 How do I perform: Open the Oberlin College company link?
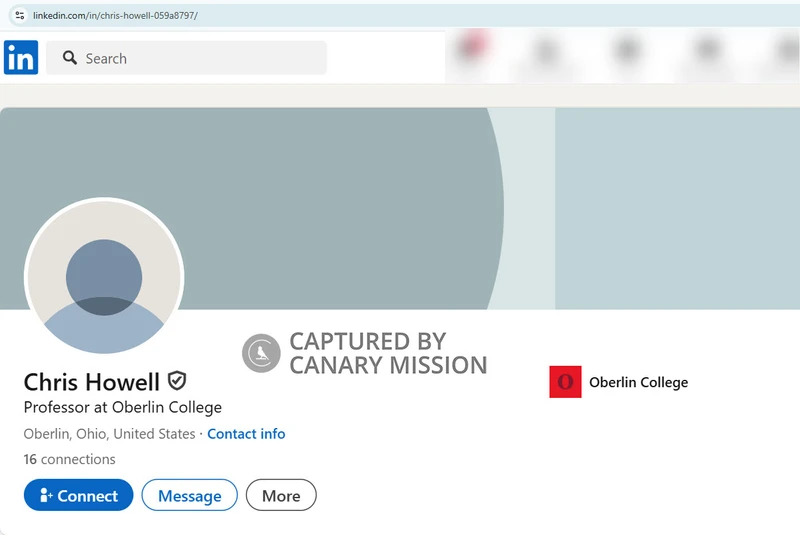[x=638, y=382]
